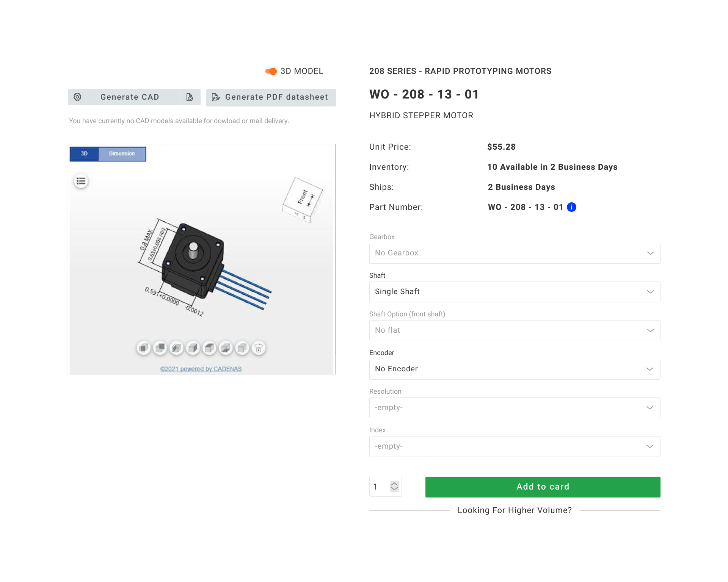The height and width of the screenshot is (582, 728).
Task: Open the CAD file download icon button
Action: (x=190, y=97)
